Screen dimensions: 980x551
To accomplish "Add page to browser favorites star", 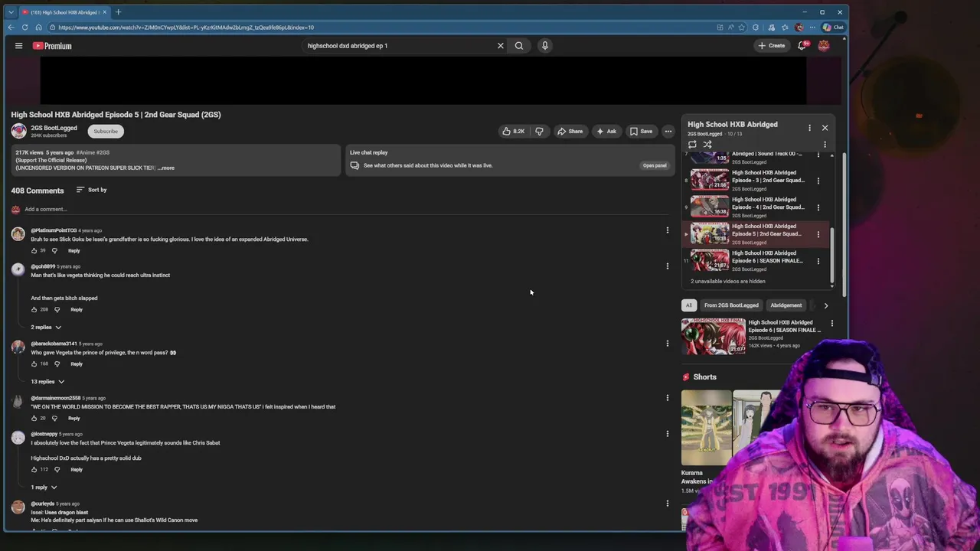I will pyautogui.click(x=741, y=28).
